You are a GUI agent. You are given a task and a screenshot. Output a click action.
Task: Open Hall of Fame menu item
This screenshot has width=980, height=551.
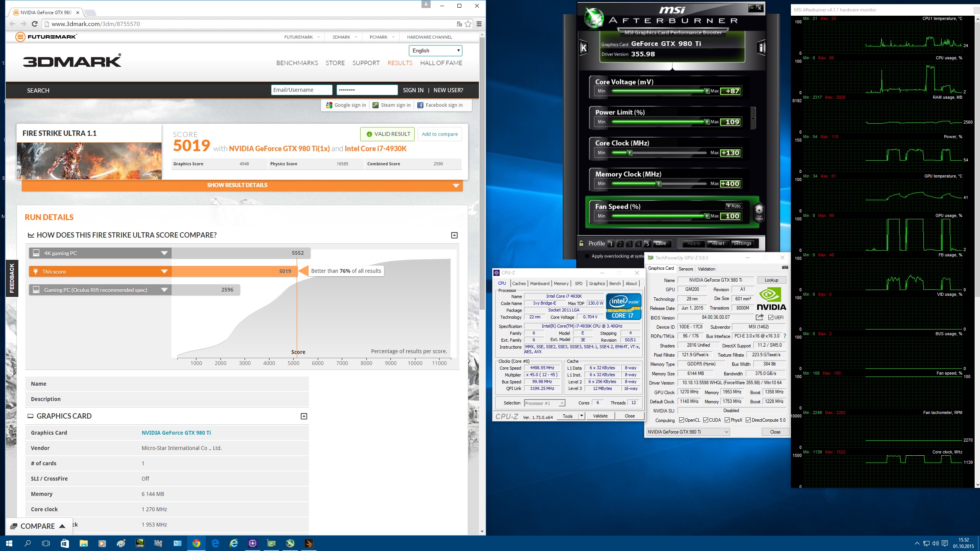coord(441,63)
